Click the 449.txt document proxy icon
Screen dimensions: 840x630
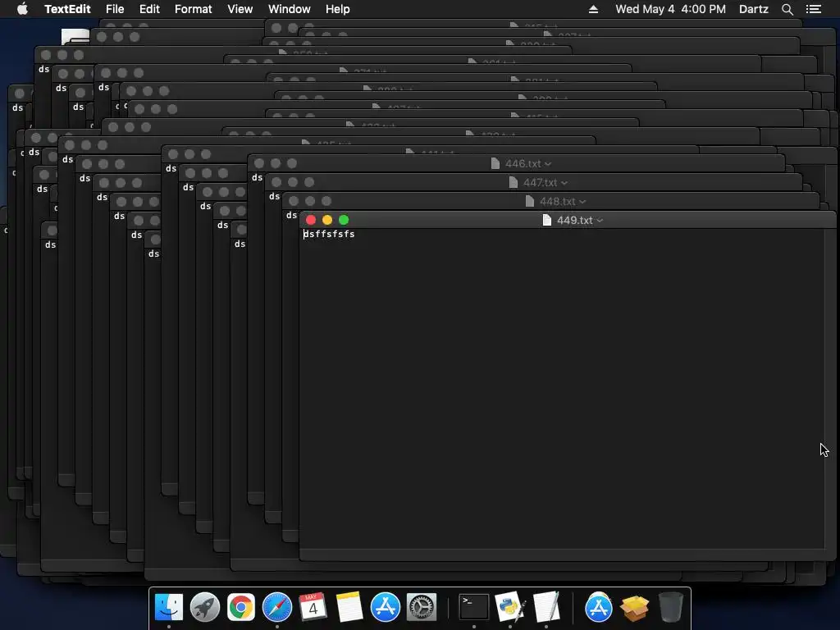pyautogui.click(x=547, y=220)
